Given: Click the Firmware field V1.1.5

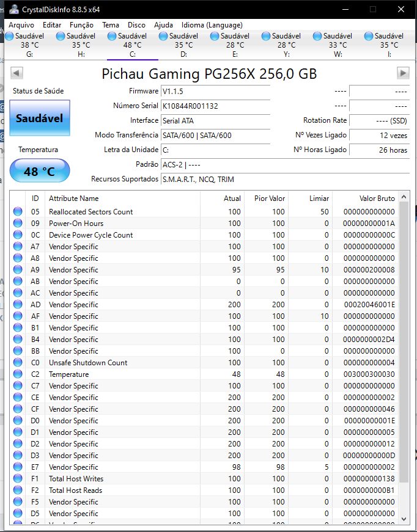Looking at the screenshot, I should click(215, 91).
